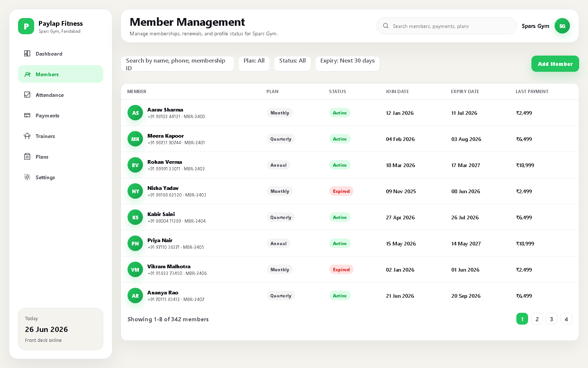The height and width of the screenshot is (368, 588).
Task: Click Meera Kapoor's MK avatar
Action: [x=135, y=139]
